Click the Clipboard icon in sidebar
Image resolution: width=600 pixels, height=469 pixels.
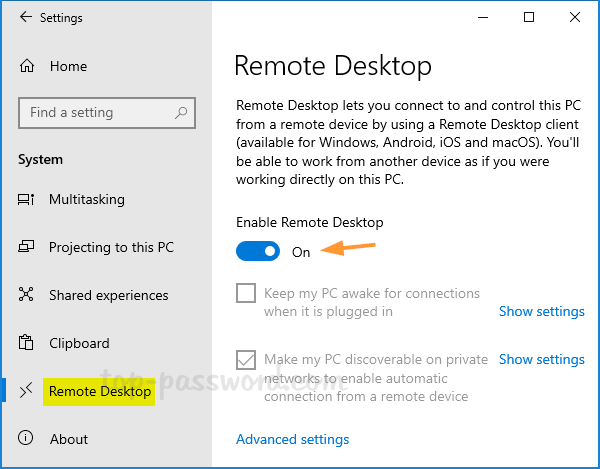pos(27,344)
